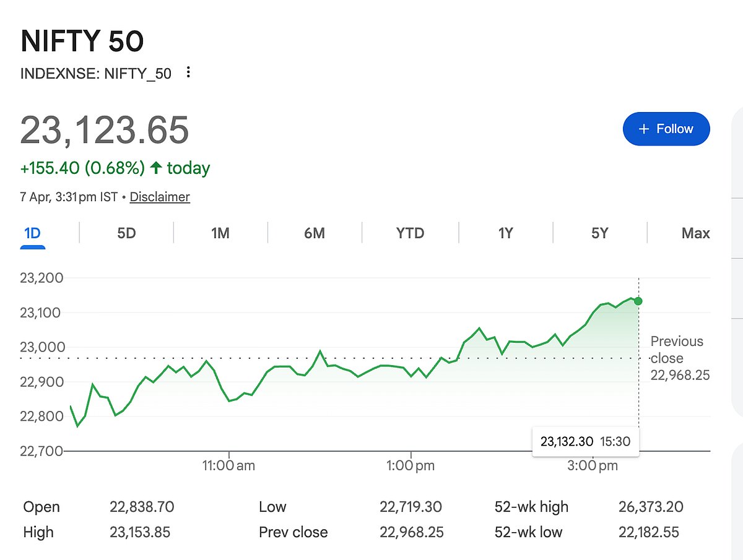Click the green data point marker on chart

click(638, 301)
